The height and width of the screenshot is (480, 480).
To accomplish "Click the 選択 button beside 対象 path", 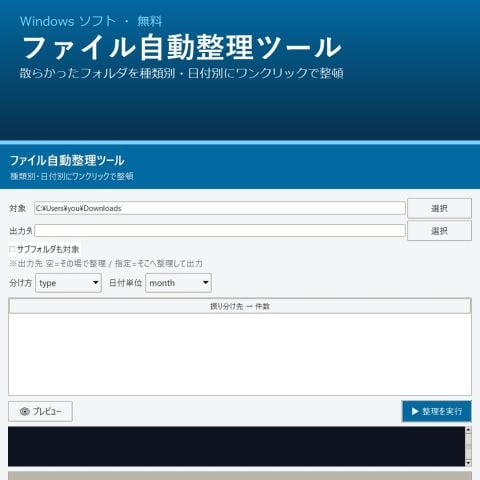I will pyautogui.click(x=439, y=208).
